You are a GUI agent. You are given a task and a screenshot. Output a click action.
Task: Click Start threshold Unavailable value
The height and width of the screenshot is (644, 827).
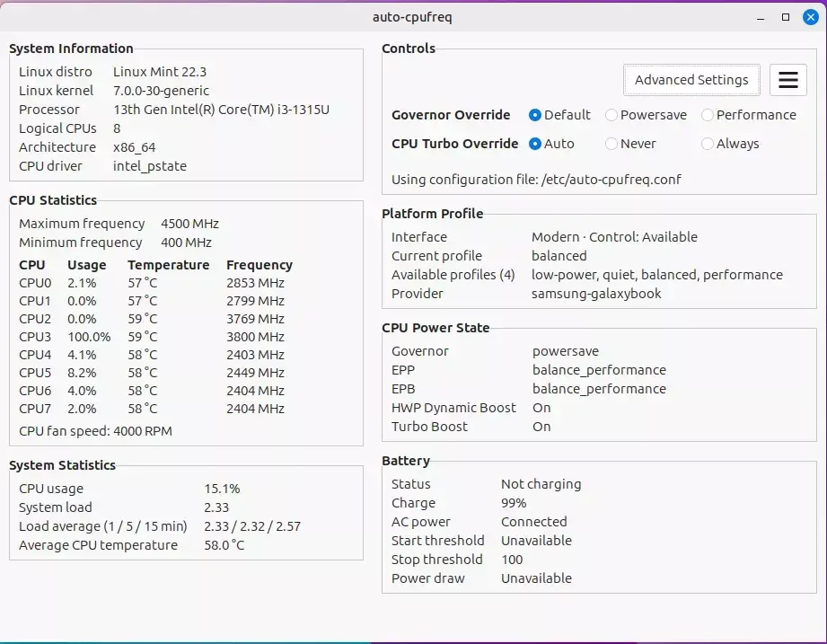pyautogui.click(x=536, y=541)
